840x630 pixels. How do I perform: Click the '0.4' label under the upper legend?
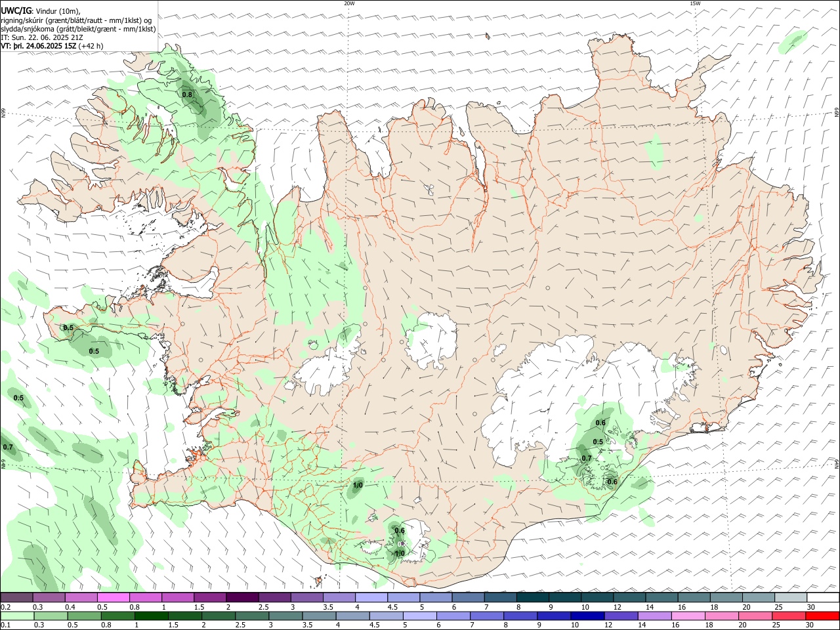point(70,607)
